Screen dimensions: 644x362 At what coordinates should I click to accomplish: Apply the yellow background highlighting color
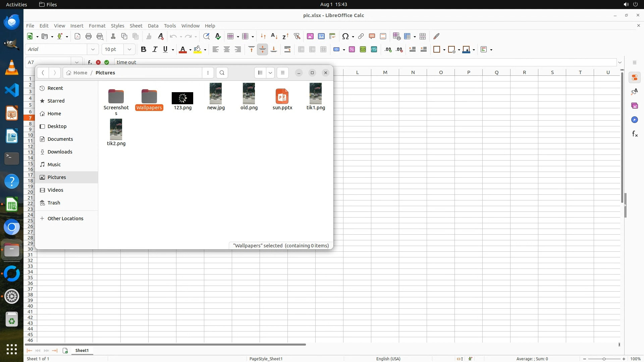(198, 49)
